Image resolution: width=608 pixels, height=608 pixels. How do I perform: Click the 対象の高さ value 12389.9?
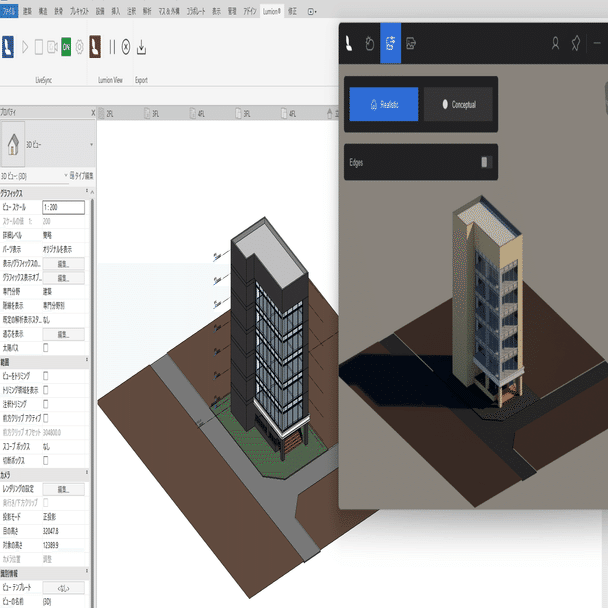click(51, 545)
